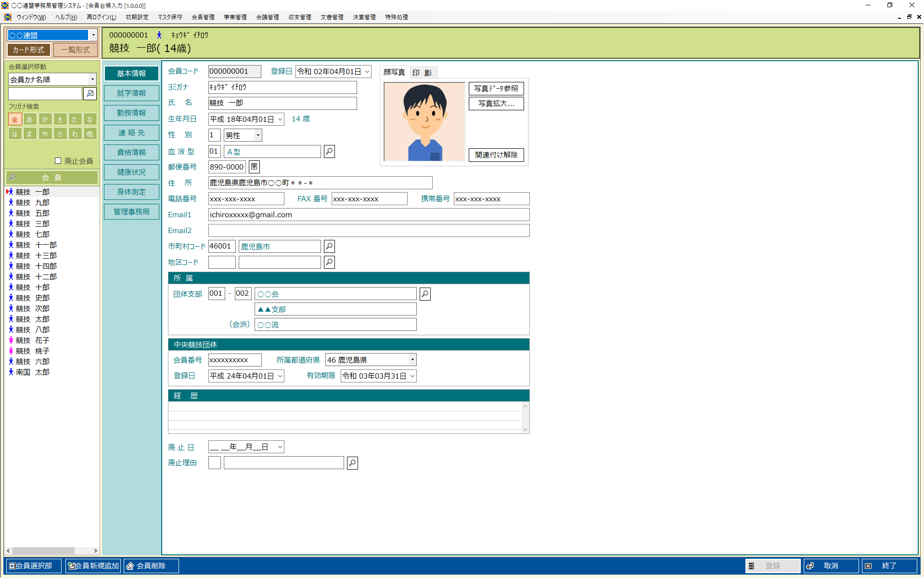Switch to 一覧形式 list view
The height and width of the screenshot is (578, 924).
tap(76, 50)
